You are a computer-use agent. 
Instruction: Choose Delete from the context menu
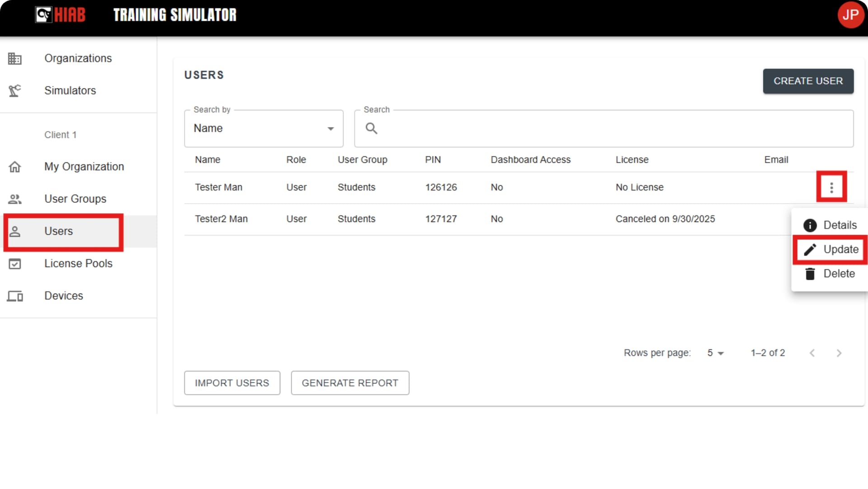click(x=830, y=274)
